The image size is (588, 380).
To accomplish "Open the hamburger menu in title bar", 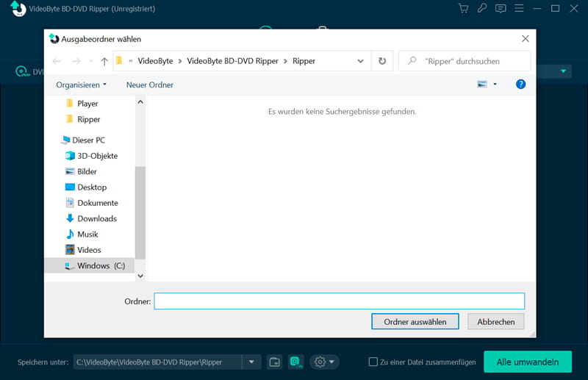I will [x=519, y=8].
